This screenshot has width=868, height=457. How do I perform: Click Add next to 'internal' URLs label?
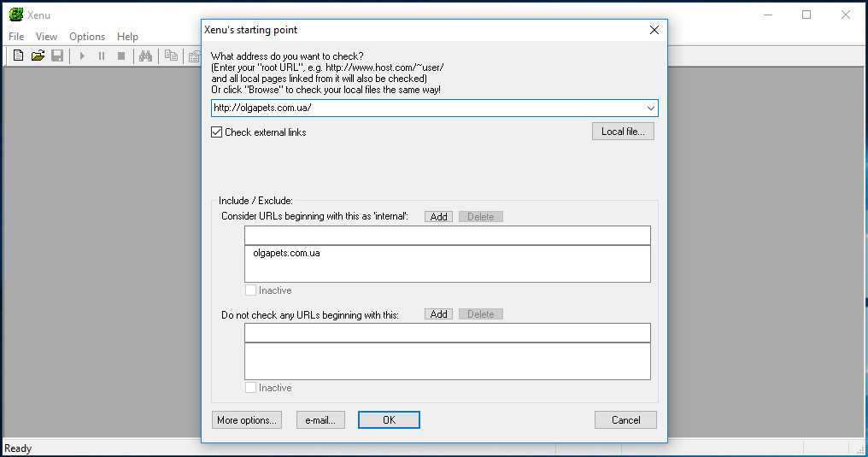(x=439, y=217)
